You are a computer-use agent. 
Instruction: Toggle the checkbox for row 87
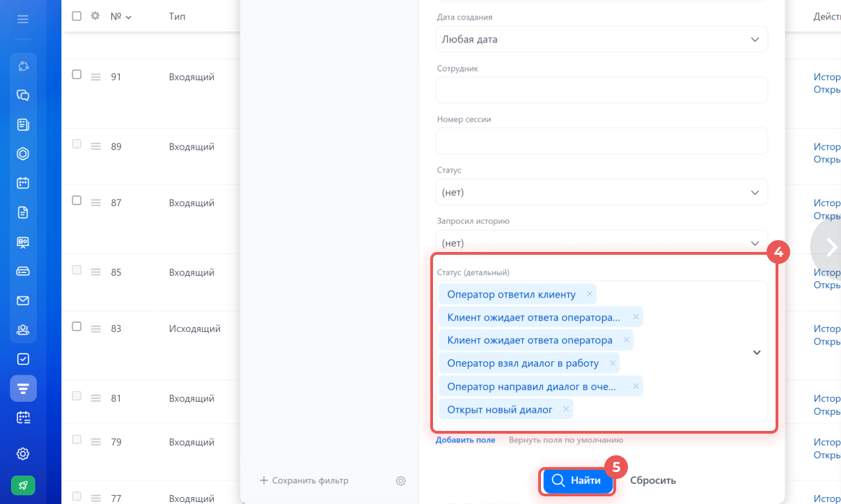pyautogui.click(x=77, y=200)
